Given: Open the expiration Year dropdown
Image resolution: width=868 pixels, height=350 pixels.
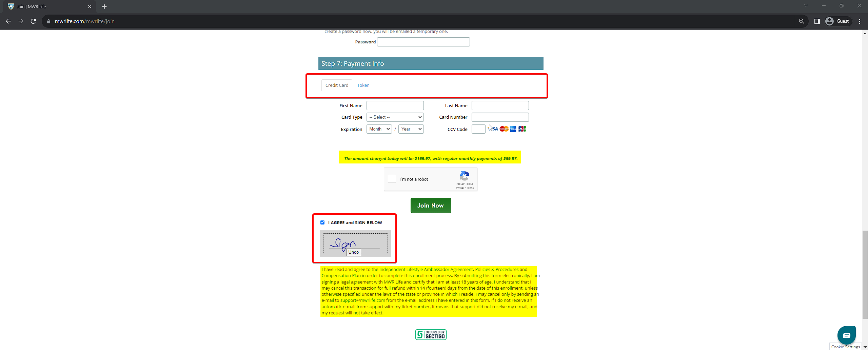Looking at the screenshot, I should [x=411, y=129].
